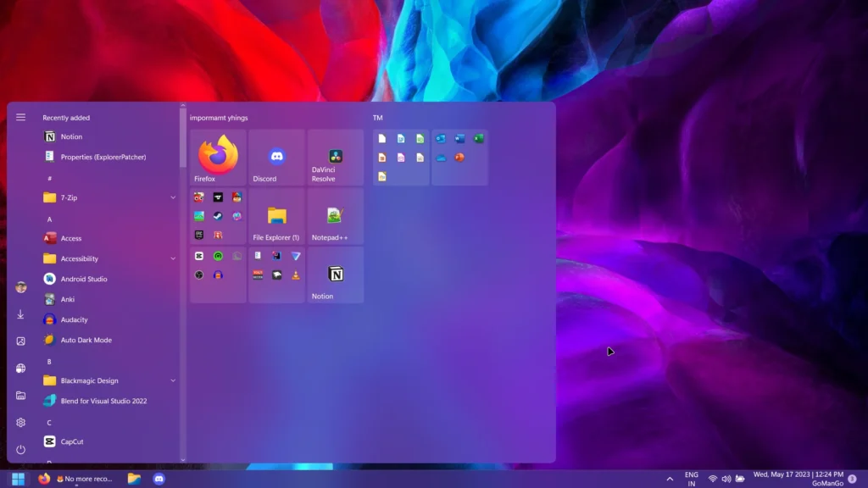The image size is (868, 488).
Task: Open the volume speaker tray icon
Action: coord(726,479)
